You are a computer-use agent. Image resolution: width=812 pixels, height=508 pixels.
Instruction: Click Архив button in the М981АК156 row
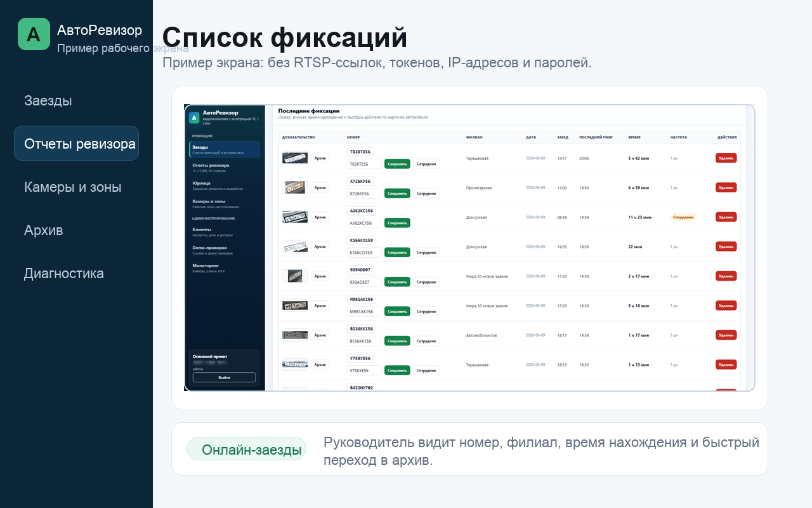(320, 305)
